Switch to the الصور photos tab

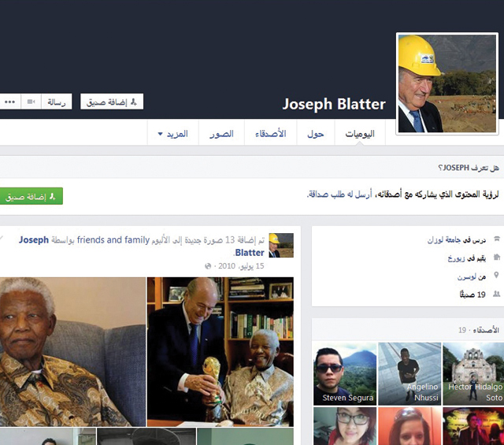[x=221, y=134]
